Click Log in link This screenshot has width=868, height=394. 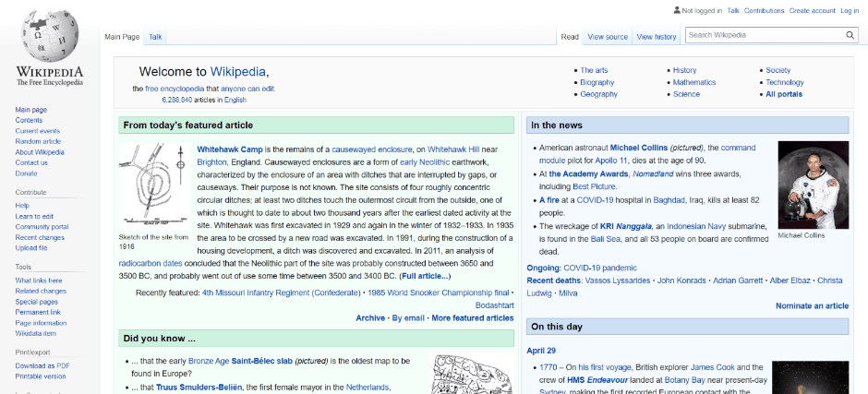tap(850, 10)
